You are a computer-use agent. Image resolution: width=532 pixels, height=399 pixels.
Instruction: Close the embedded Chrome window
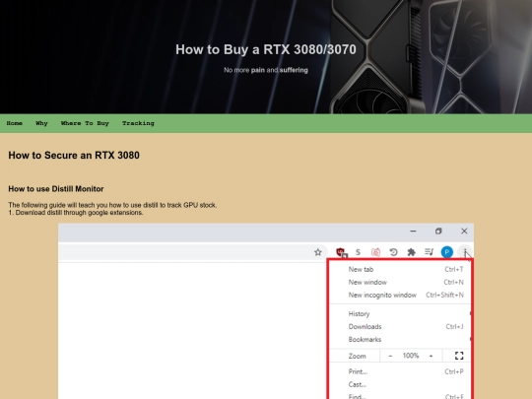point(464,232)
